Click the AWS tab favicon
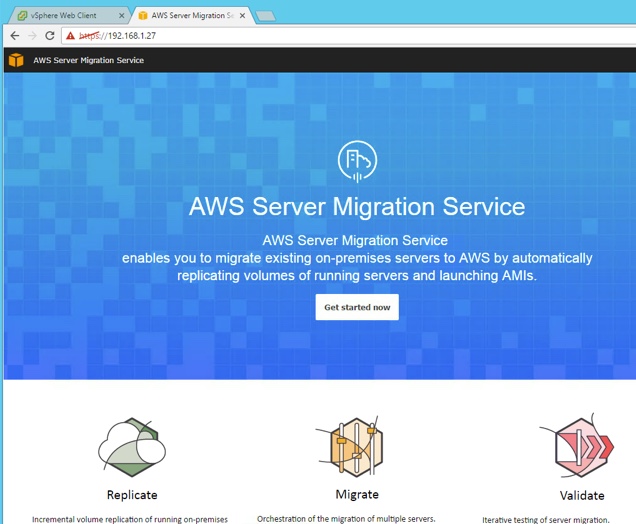636x524 pixels. pos(143,15)
